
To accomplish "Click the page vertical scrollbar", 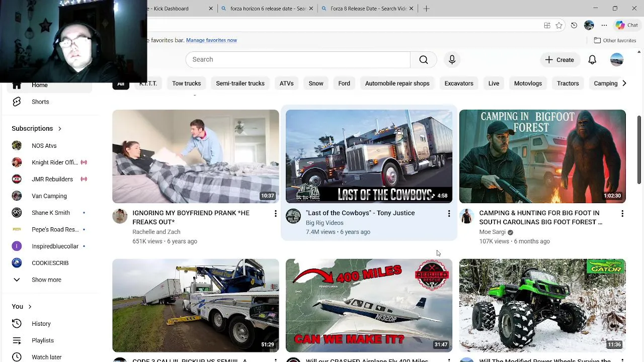I will tap(639, 149).
